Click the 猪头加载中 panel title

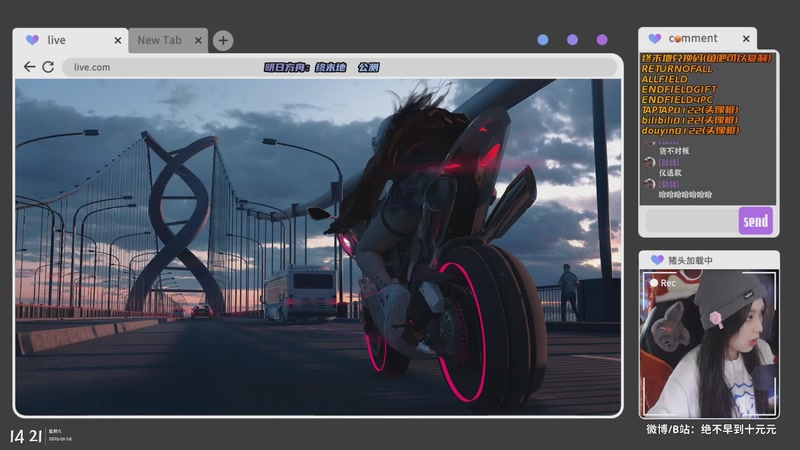(x=690, y=260)
